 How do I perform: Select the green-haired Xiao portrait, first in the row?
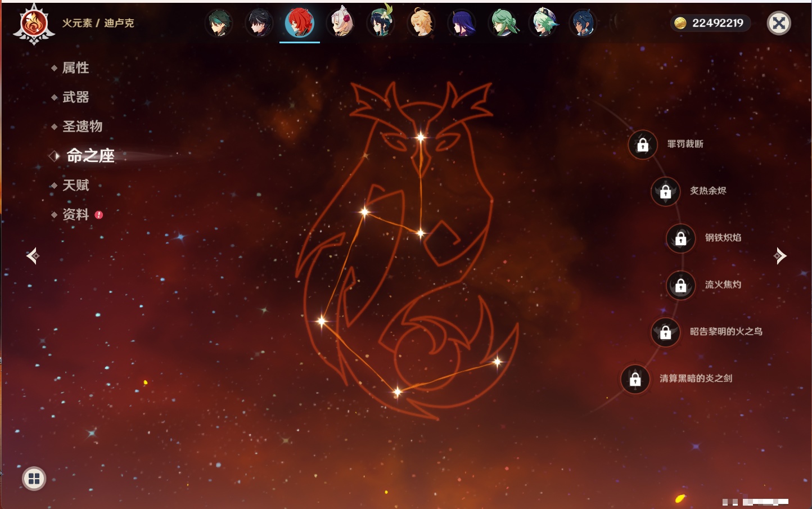pyautogui.click(x=219, y=23)
